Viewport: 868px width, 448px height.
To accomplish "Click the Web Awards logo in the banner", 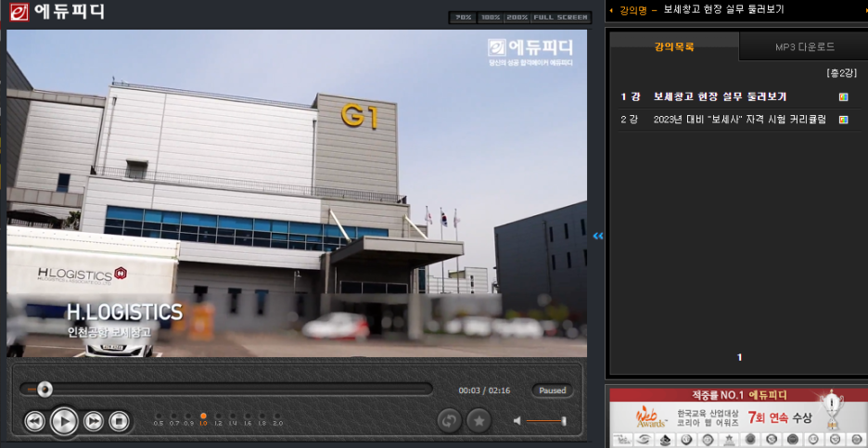I will 651,416.
